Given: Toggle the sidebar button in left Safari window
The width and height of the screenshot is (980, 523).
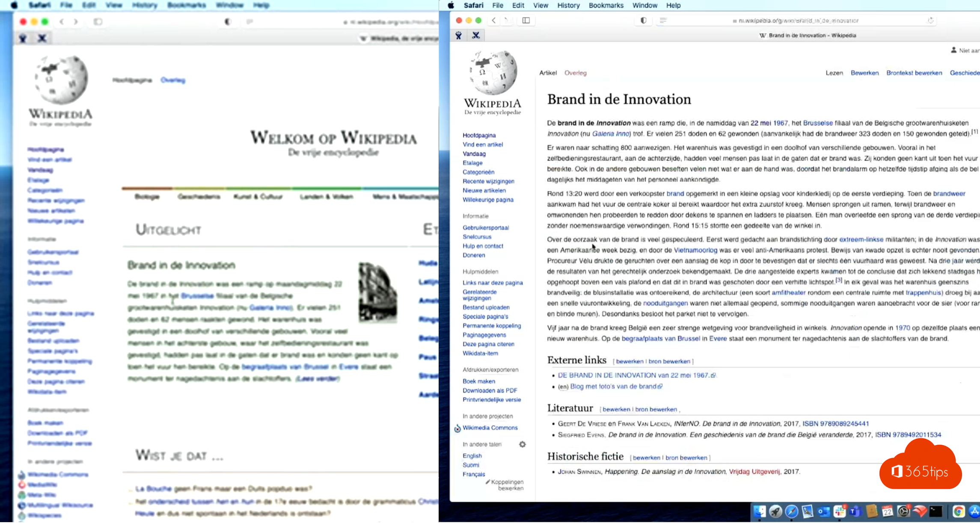Looking at the screenshot, I should click(x=98, y=21).
